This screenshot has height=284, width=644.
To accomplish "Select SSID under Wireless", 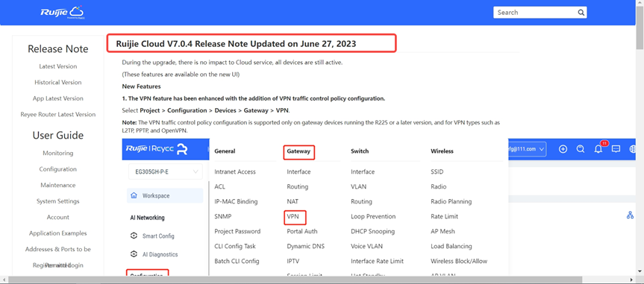I will point(437,172).
